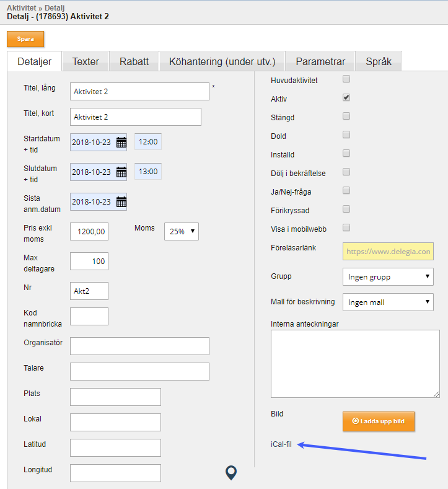
Task: Expand the Mall för beskrivning dropdown
Action: 388,302
